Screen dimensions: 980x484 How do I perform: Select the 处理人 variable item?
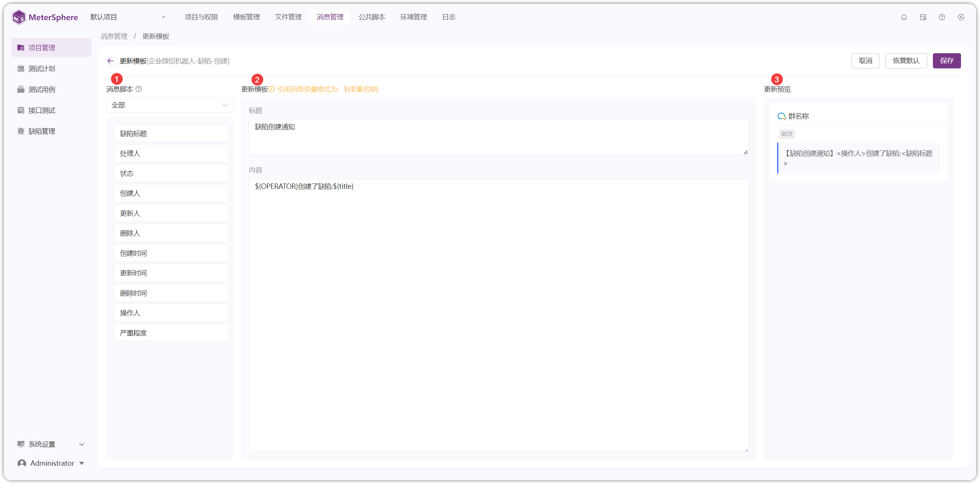click(171, 153)
